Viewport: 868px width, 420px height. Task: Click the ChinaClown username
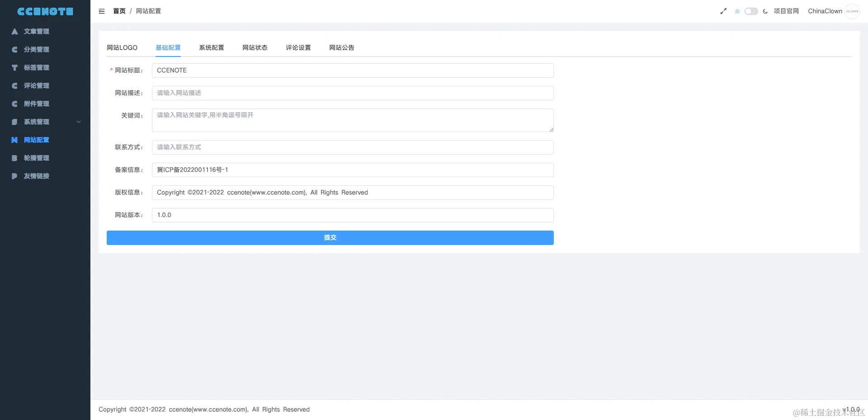point(825,11)
